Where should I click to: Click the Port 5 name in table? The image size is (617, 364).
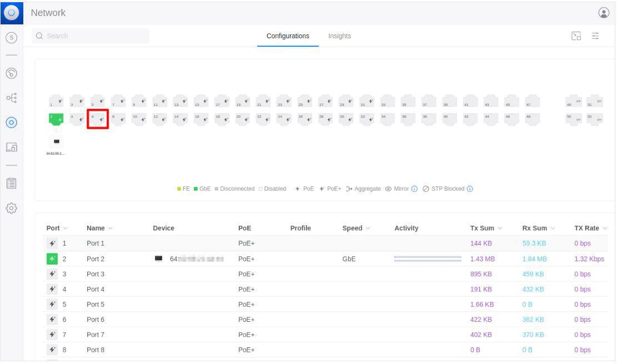click(96, 305)
